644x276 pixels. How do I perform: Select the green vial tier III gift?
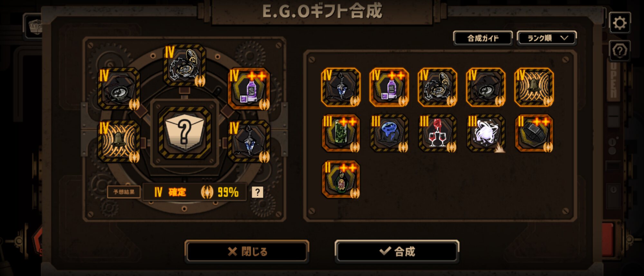(341, 133)
